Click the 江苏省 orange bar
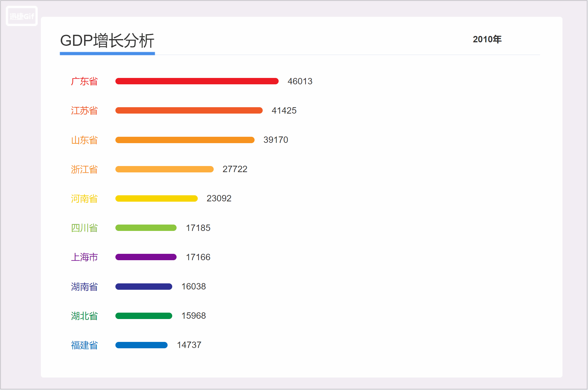This screenshot has height=390, width=588. tap(188, 111)
